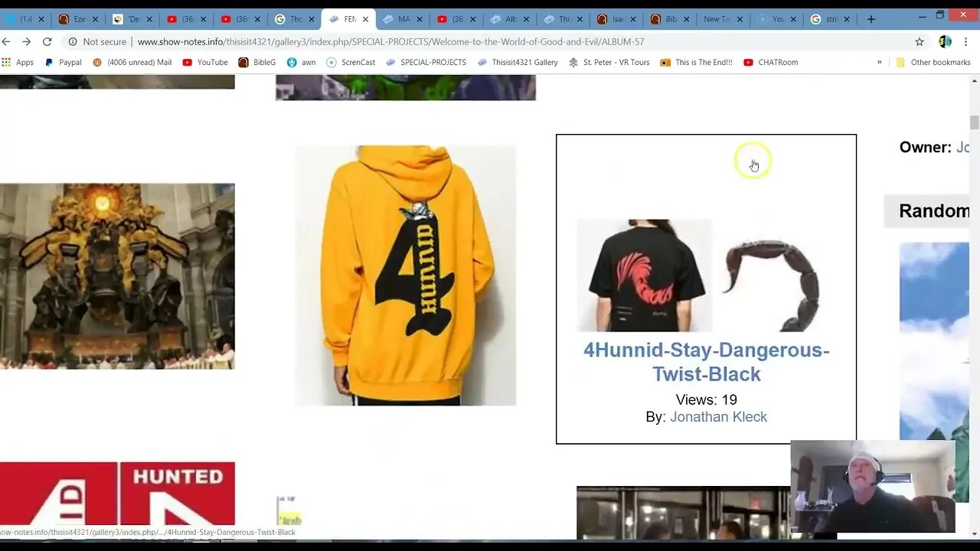Open the St. Peter - VR Tours bookmark
This screenshot has height=551, width=980.
(x=609, y=62)
